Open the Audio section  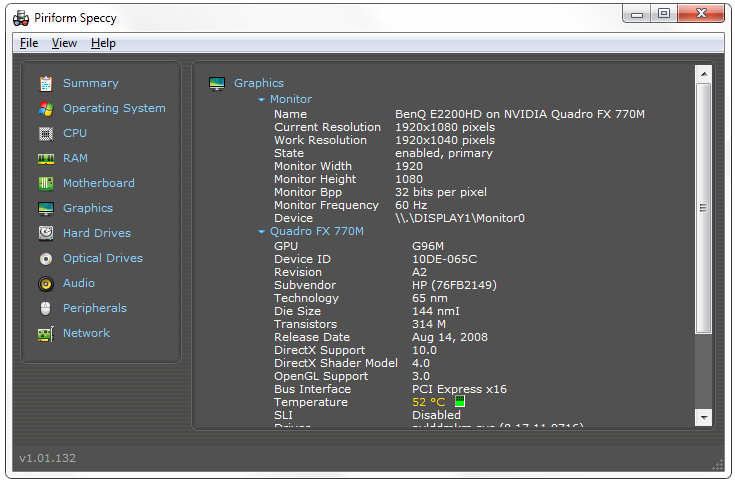tap(79, 283)
